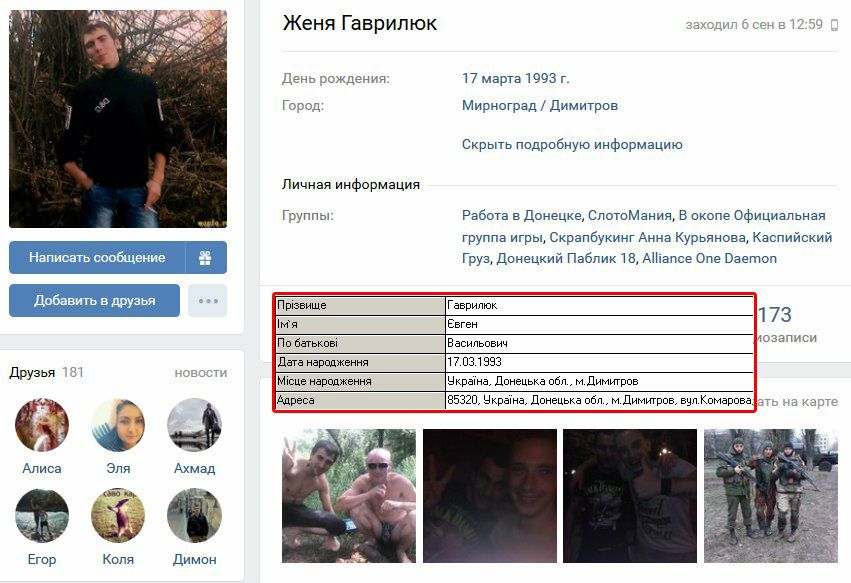The height and width of the screenshot is (583, 851).
Task: Click Написать сообщение button
Action: (97, 257)
